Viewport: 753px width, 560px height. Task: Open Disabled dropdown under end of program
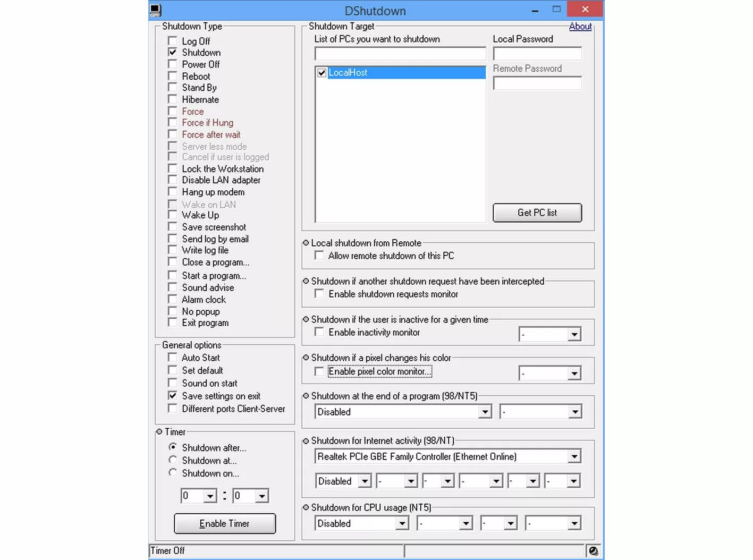coord(485,412)
